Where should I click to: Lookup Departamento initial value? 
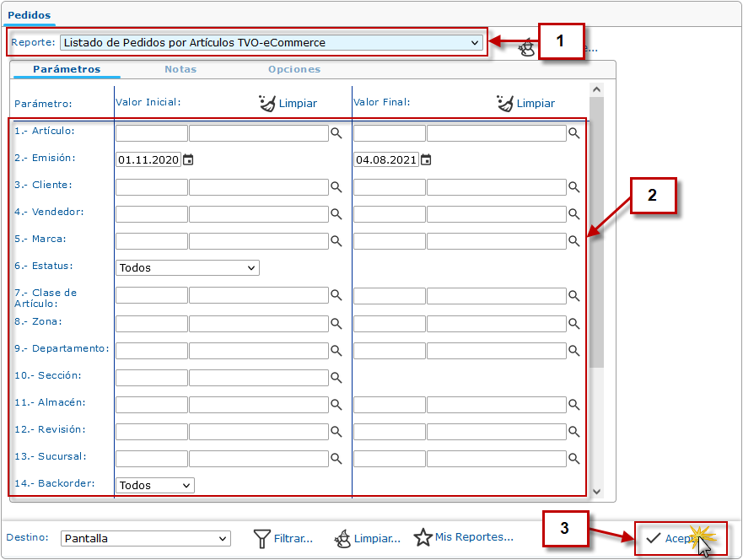click(336, 350)
